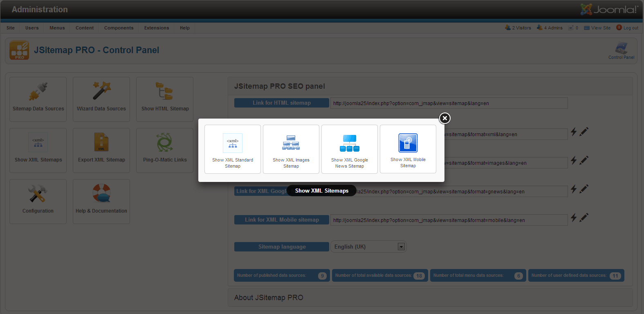
Task: Click the lightning icon for Mobile sitemap link
Action: (574, 218)
